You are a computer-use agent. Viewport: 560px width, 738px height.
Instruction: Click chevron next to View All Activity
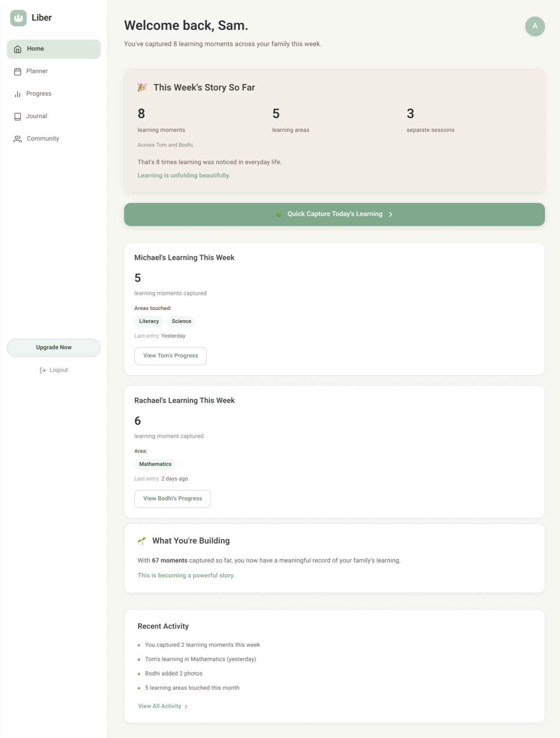tap(186, 707)
